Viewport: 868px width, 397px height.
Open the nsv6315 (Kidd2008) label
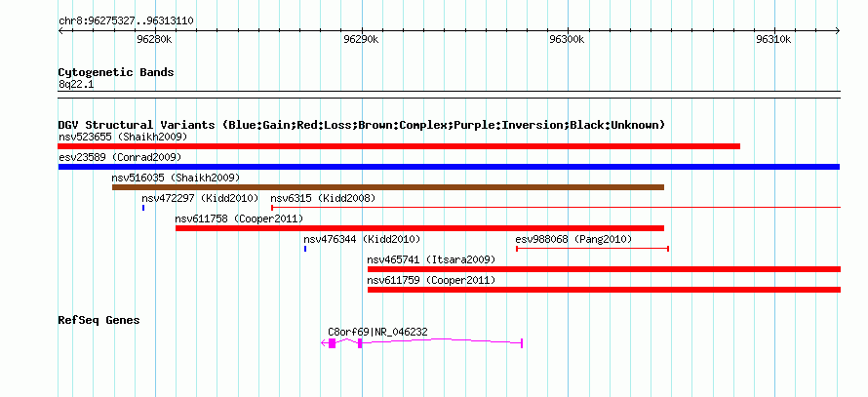pyautogui.click(x=323, y=198)
